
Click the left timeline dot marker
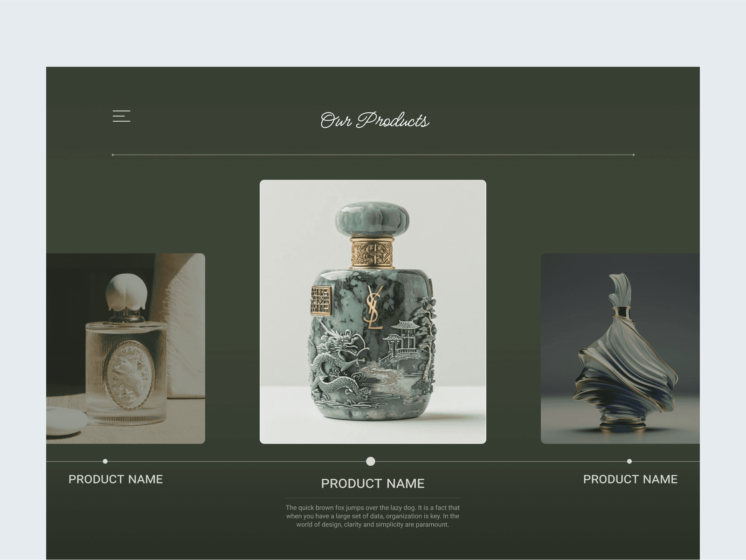point(105,461)
